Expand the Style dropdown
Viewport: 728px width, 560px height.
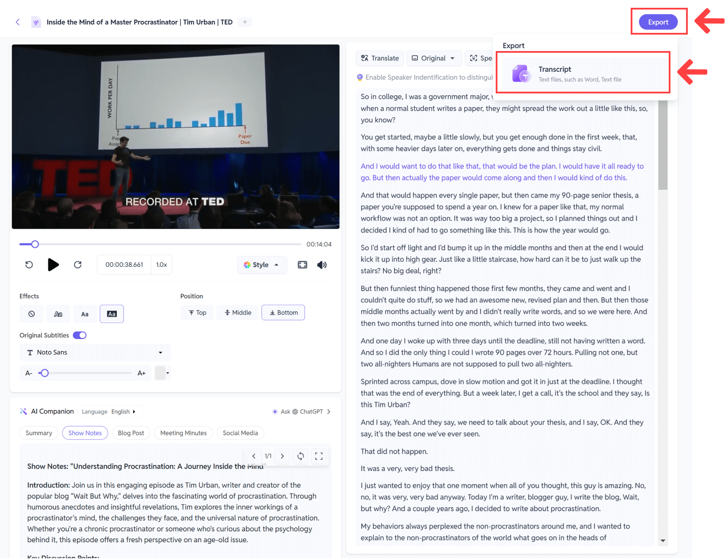pos(261,265)
